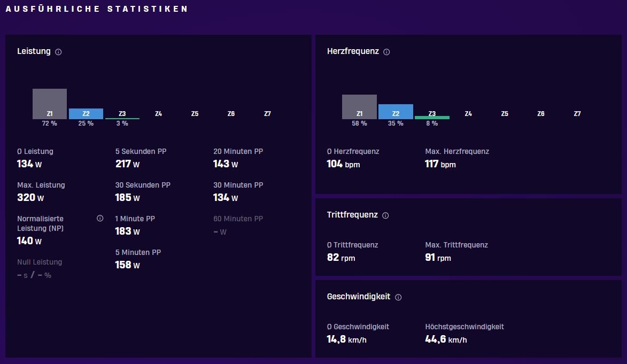Viewport: 627px width, 364px height.
Task: Click the Max. Leistung 320 W stat
Action: click(x=30, y=198)
